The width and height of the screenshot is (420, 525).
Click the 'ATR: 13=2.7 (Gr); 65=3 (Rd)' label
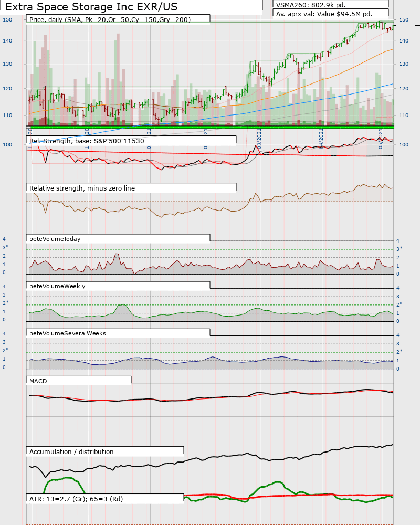76,499
